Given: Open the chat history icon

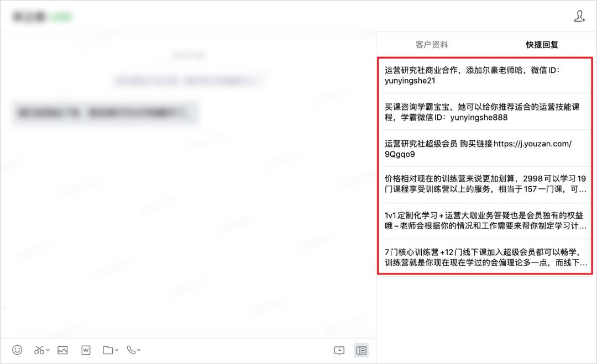Looking at the screenshot, I should [x=339, y=350].
